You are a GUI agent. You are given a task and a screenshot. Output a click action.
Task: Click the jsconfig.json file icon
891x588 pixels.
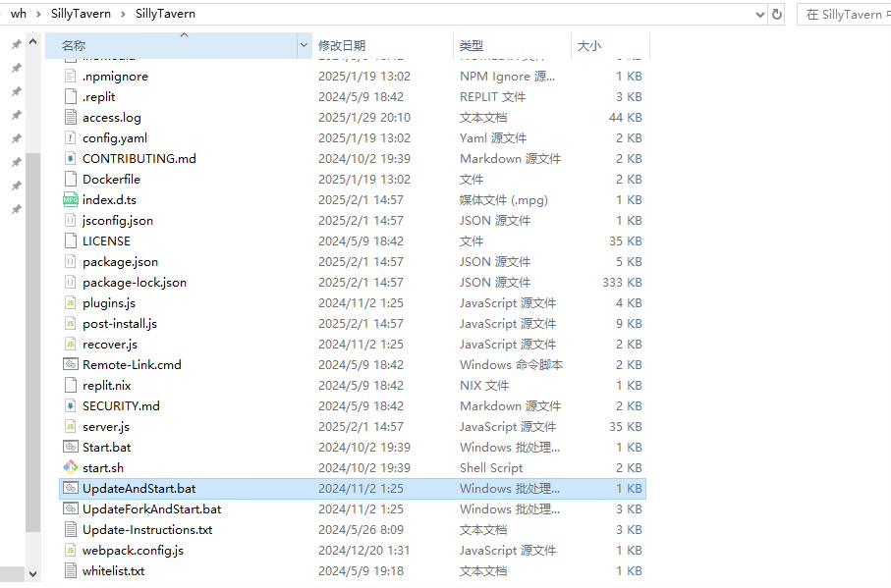(x=71, y=220)
